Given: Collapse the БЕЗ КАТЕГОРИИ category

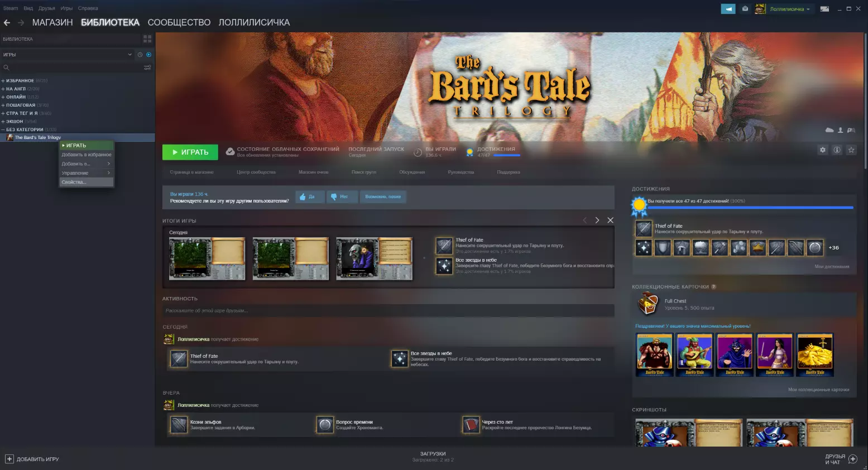Looking at the screenshot, I should [x=3, y=130].
